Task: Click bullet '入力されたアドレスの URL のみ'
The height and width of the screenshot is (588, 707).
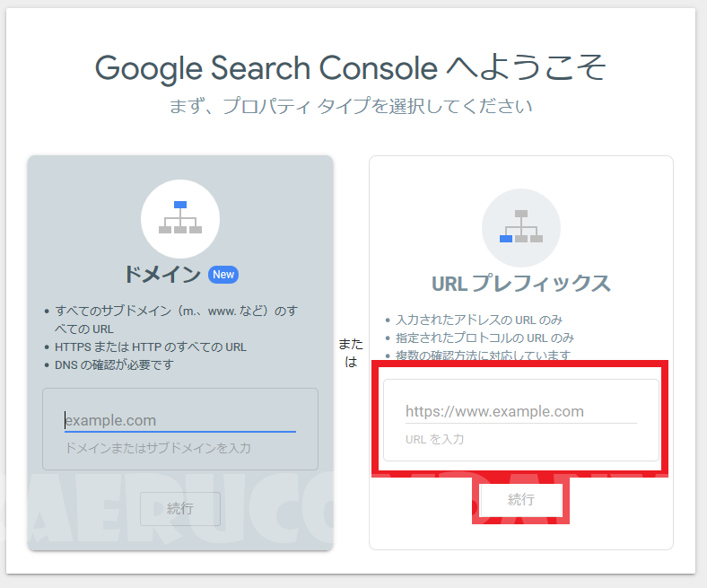Action: pos(479,320)
